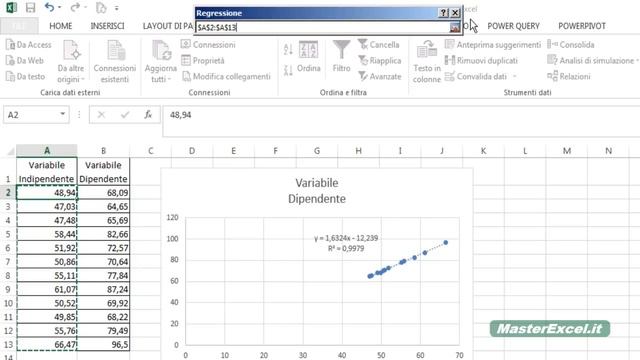640x360 pixels.
Task: Click the trendline equation label
Action: tap(346, 243)
